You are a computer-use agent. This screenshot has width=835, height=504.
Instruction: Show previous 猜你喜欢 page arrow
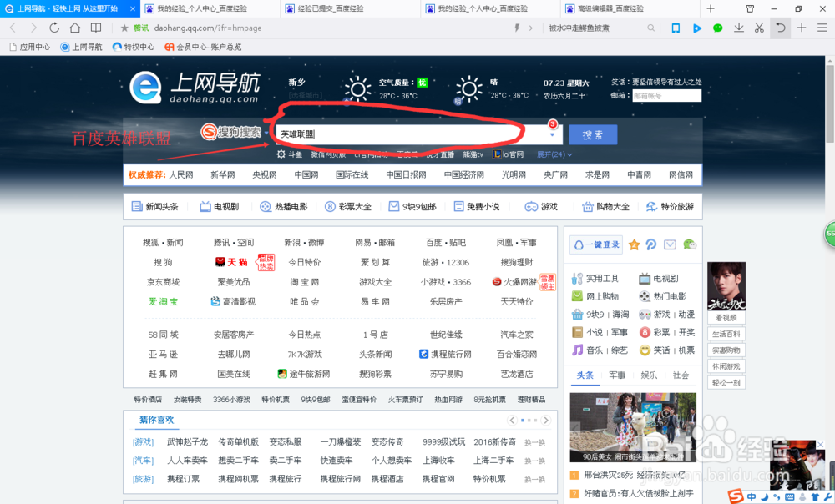point(513,420)
